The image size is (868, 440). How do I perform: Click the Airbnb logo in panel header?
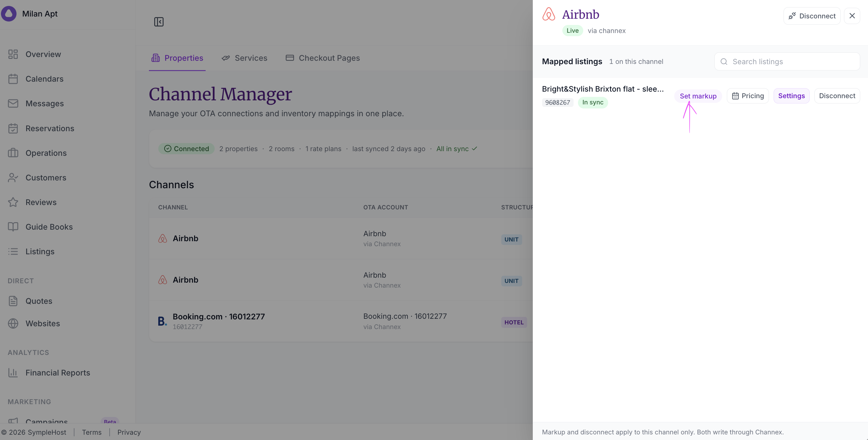549,14
